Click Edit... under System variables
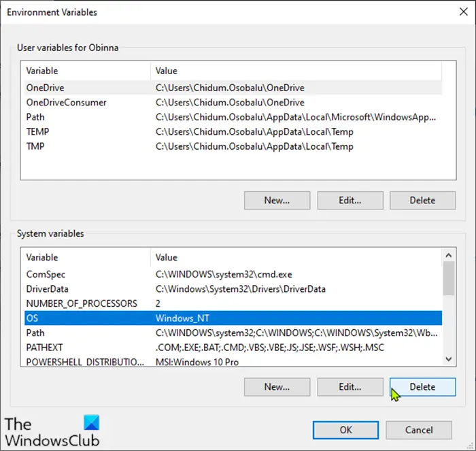The image size is (476, 451). (x=350, y=387)
